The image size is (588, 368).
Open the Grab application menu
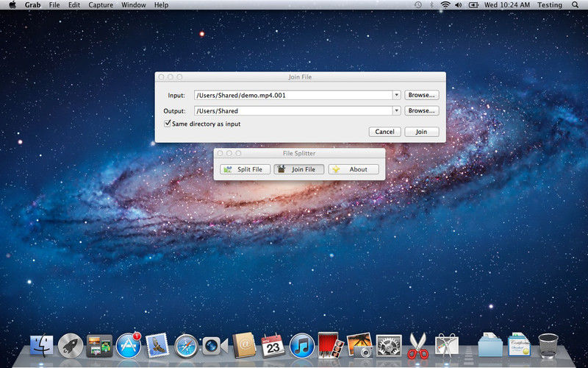click(32, 5)
